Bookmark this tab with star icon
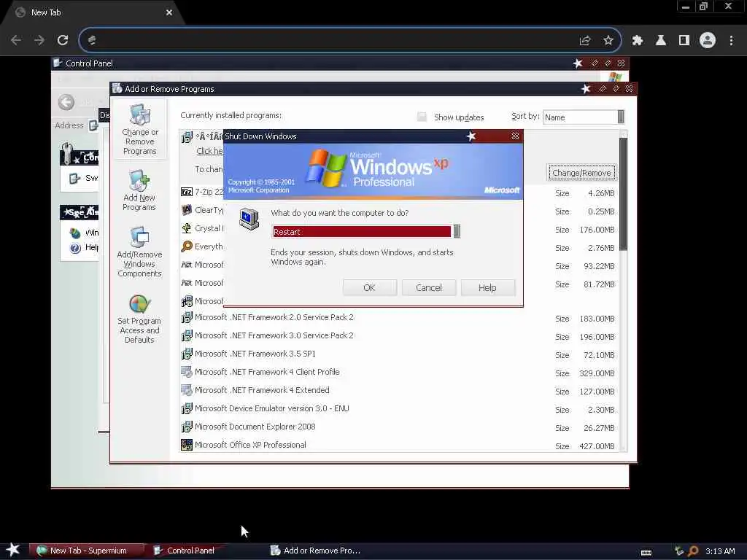This screenshot has width=747, height=560. [608, 41]
